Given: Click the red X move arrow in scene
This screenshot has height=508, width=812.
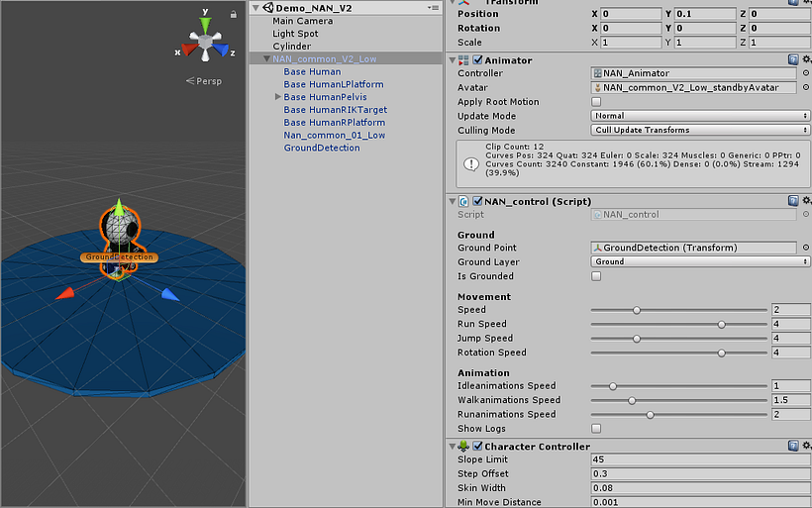Looking at the screenshot, I should (65, 294).
